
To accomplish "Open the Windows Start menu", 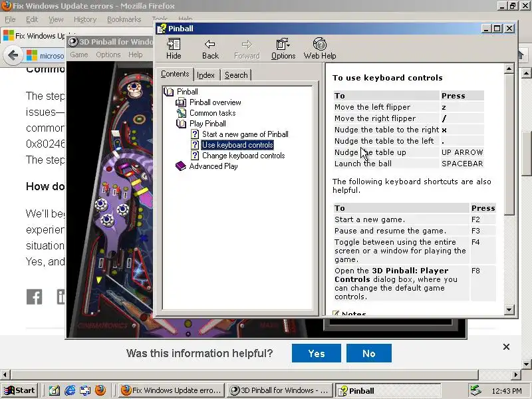I will [19, 390].
